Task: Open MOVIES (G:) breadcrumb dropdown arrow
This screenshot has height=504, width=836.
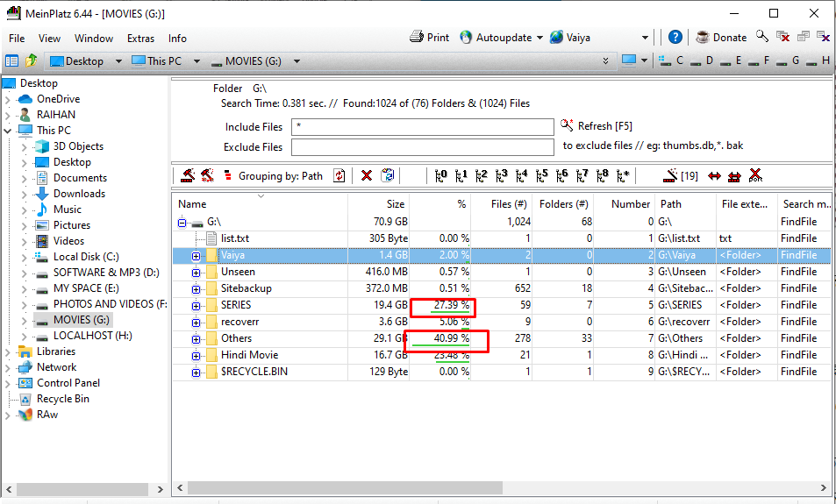Action: pos(297,61)
